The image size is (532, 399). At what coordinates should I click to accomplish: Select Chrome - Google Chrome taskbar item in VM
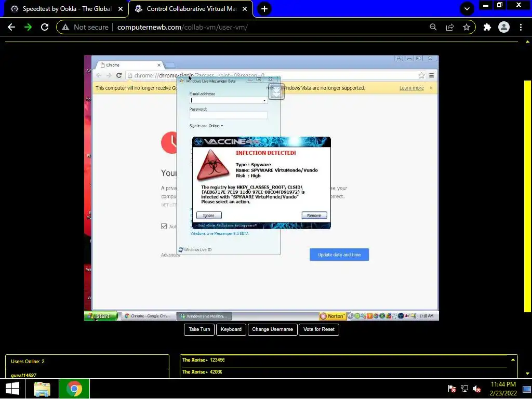(148, 316)
